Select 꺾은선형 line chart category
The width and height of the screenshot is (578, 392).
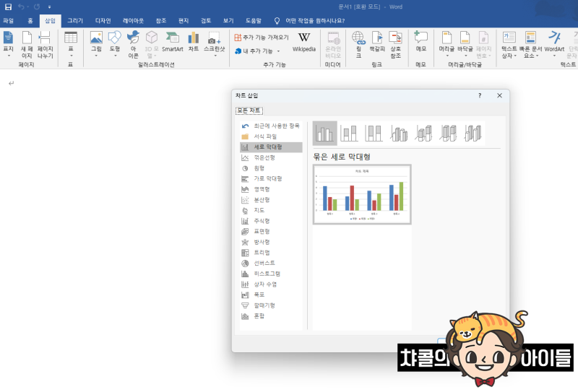pyautogui.click(x=271, y=157)
